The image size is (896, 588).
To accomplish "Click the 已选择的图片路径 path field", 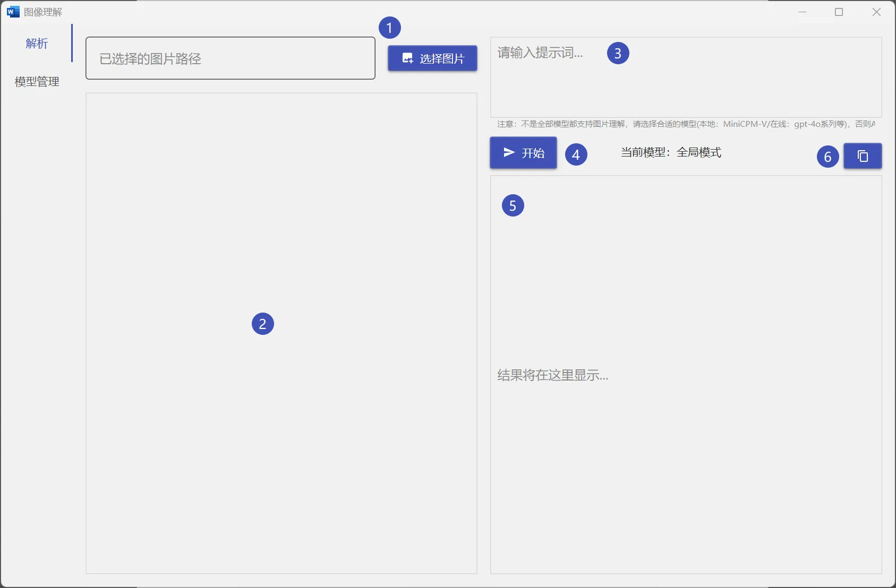I will coord(230,58).
